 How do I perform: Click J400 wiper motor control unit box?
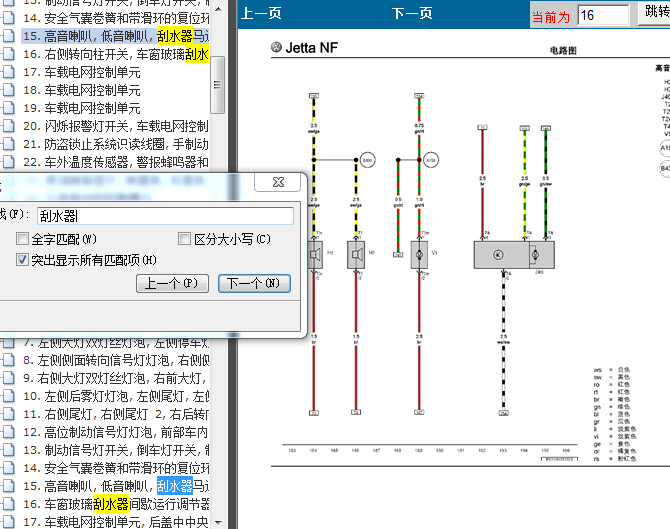coord(514,255)
